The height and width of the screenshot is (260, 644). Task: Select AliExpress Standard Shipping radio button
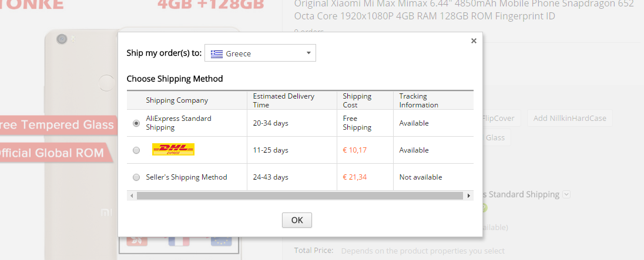136,123
